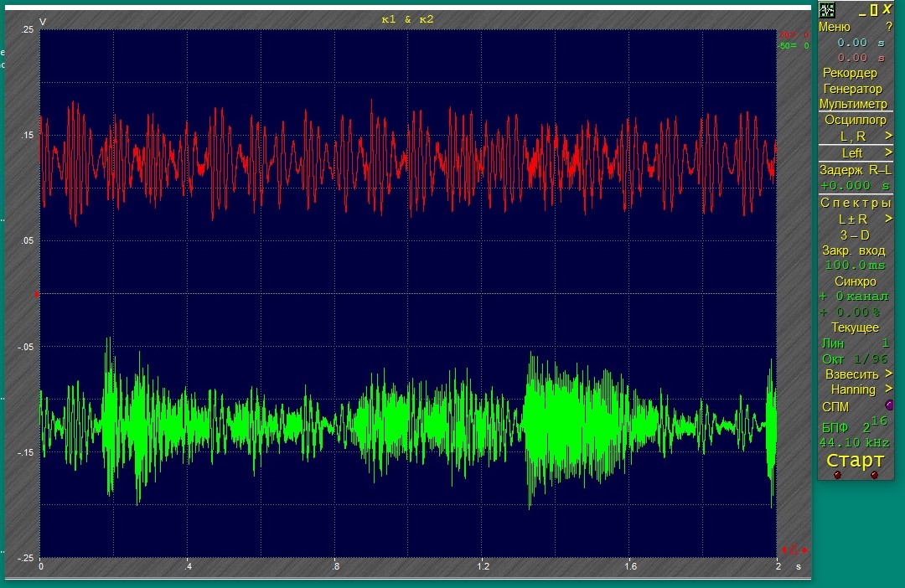Click the +0.000 s delay value
Image resolution: width=905 pixels, height=588 pixels.
[855, 185]
